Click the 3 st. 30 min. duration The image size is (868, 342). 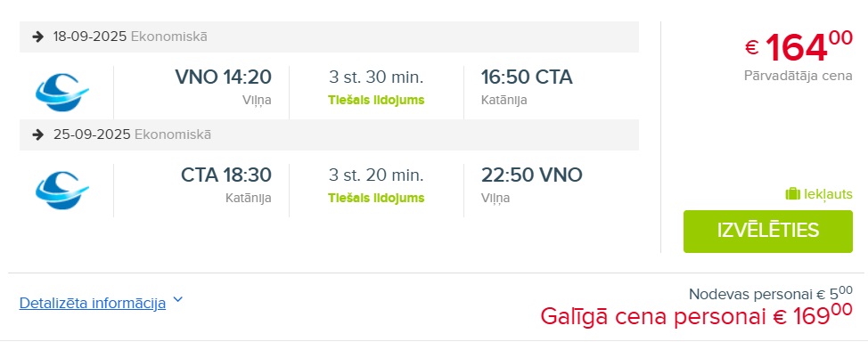point(376,77)
